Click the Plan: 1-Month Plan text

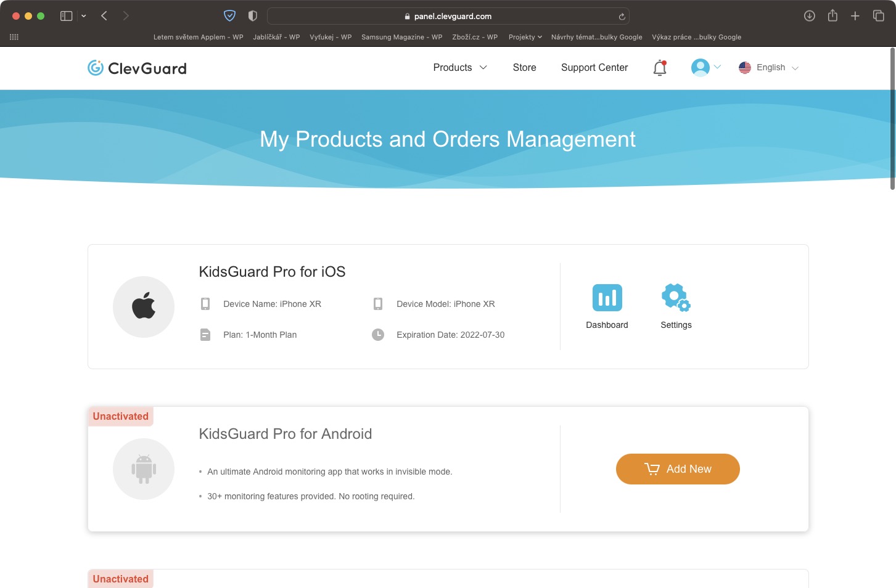(260, 335)
